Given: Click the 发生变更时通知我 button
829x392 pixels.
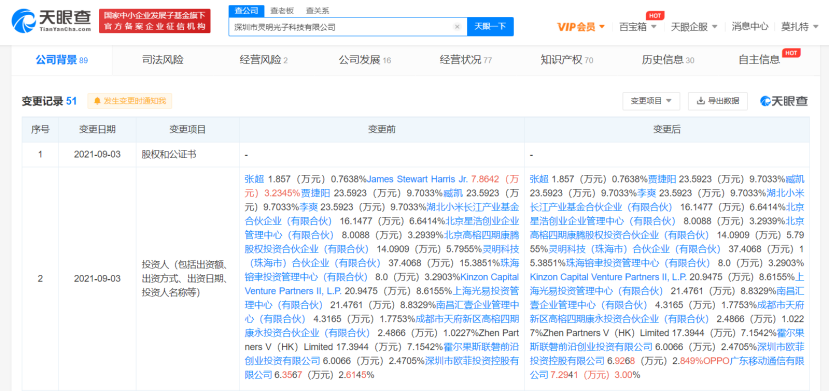Looking at the screenshot, I should (x=130, y=101).
